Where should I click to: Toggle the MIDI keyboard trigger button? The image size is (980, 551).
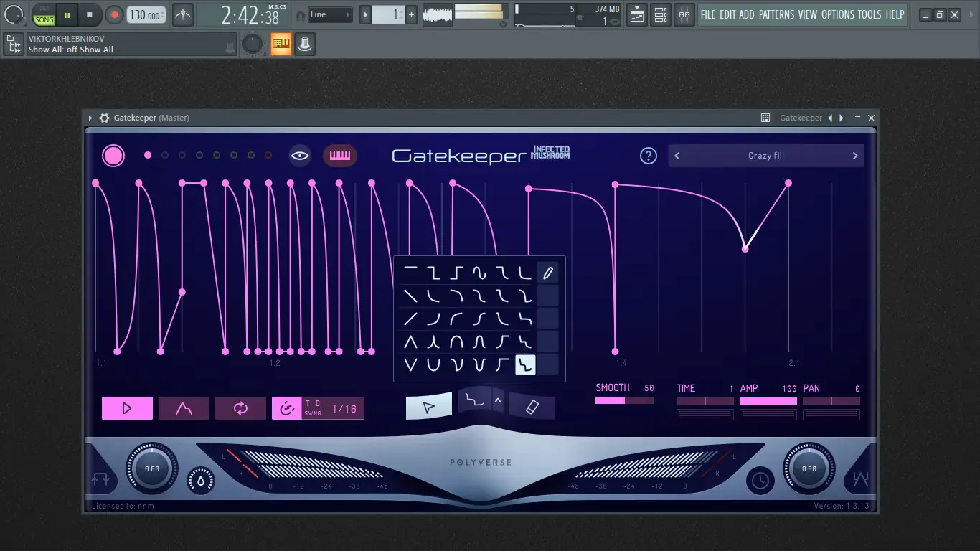tap(340, 156)
